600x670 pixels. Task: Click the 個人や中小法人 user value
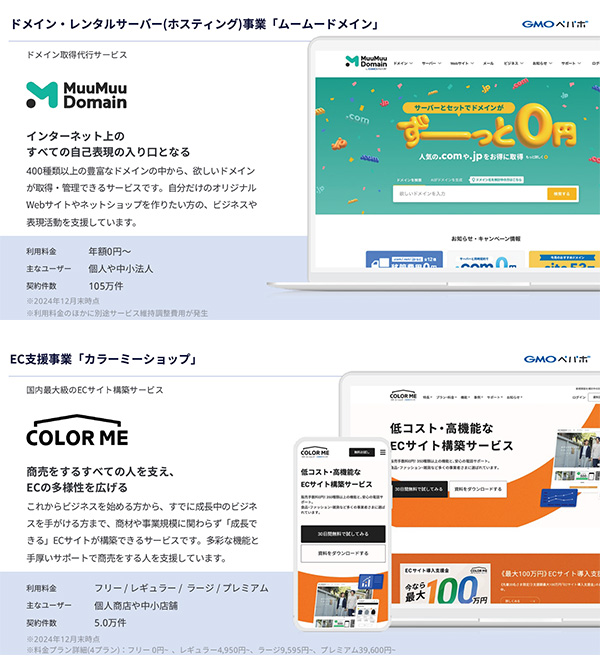coord(120,269)
